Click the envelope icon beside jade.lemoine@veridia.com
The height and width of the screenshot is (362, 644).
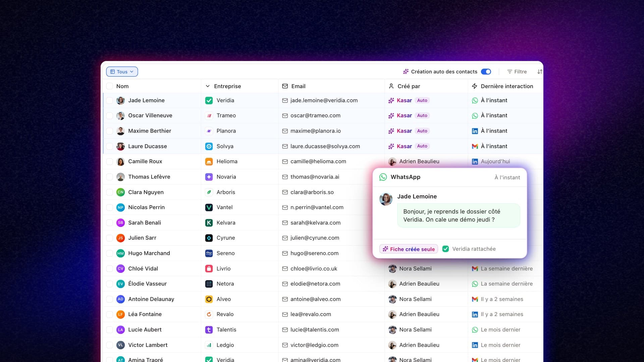pos(285,101)
